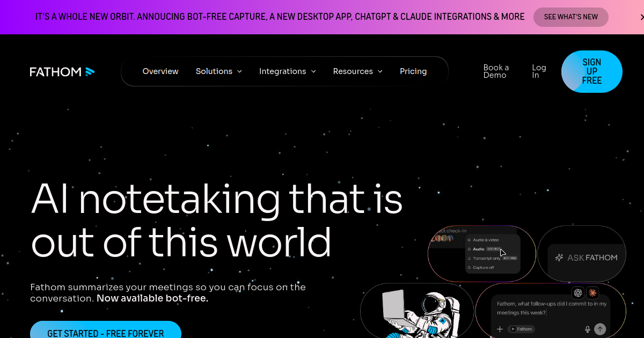Select the Claude starburst icon

592,292
